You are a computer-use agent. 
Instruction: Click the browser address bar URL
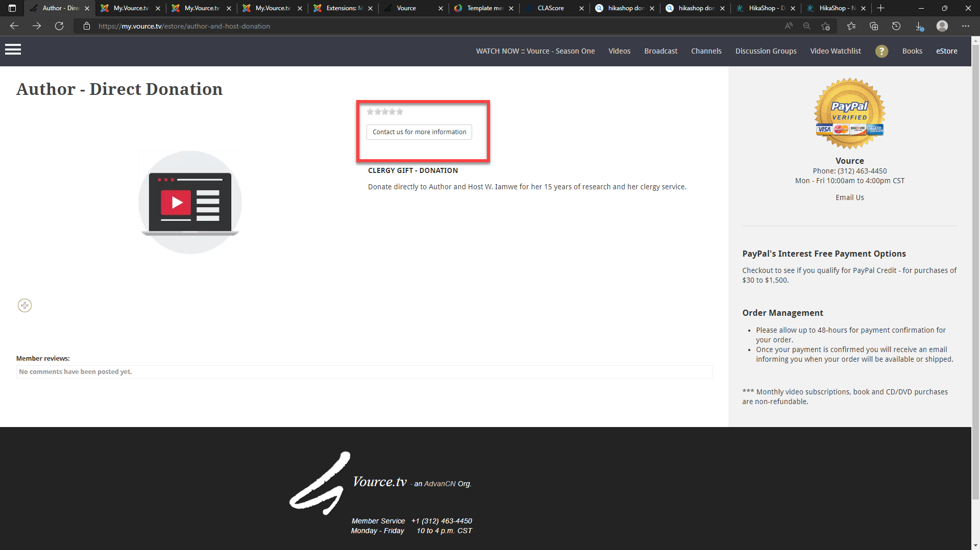click(184, 26)
